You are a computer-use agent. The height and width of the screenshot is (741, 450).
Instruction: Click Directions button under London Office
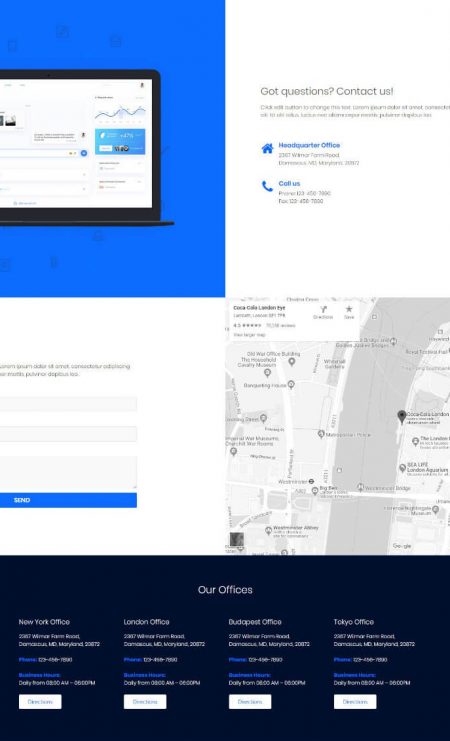145,702
